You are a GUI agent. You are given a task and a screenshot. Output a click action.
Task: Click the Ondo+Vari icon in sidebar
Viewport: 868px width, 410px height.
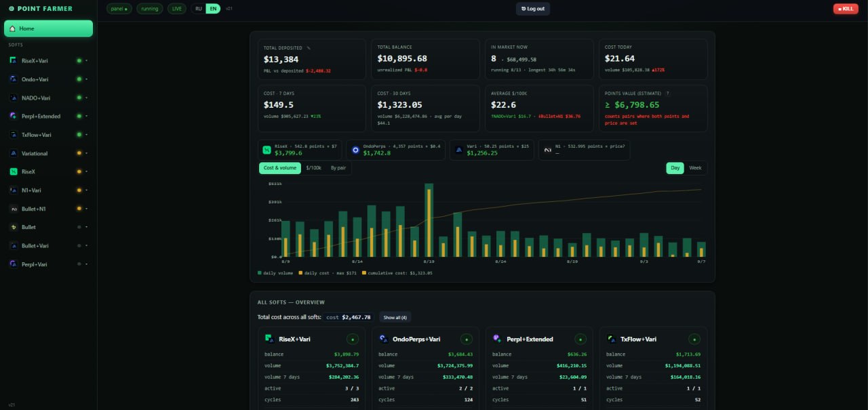point(13,79)
